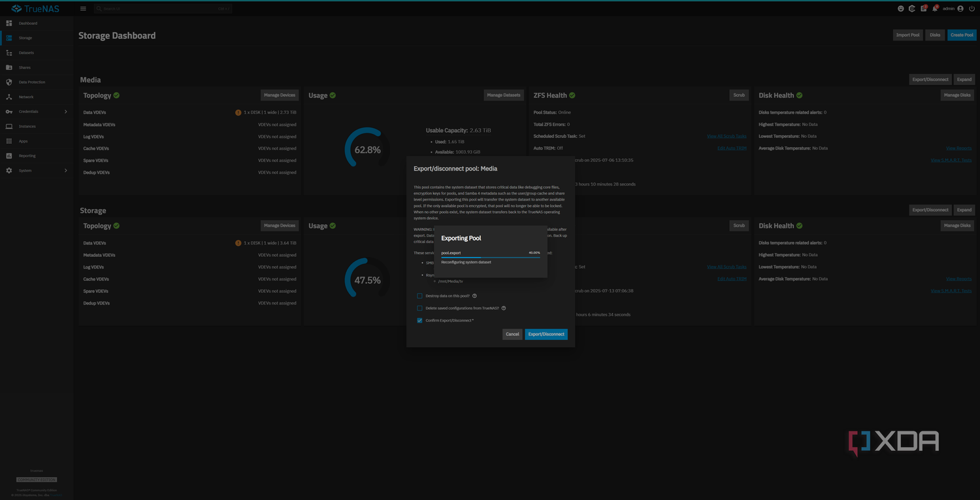Click the System gear icon
Screen dimensions: 980x500
(9, 171)
